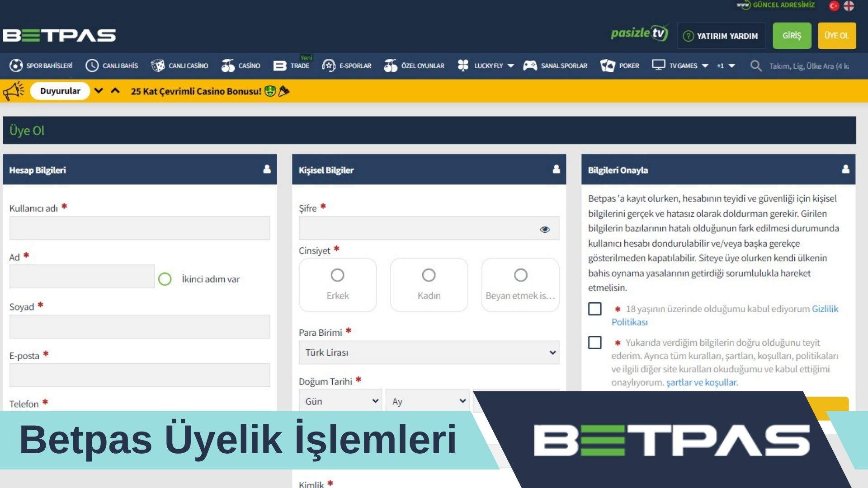Enable 18 yaşının üzerinde age confirmation checkbox
This screenshot has height=488, width=868.
tap(594, 309)
